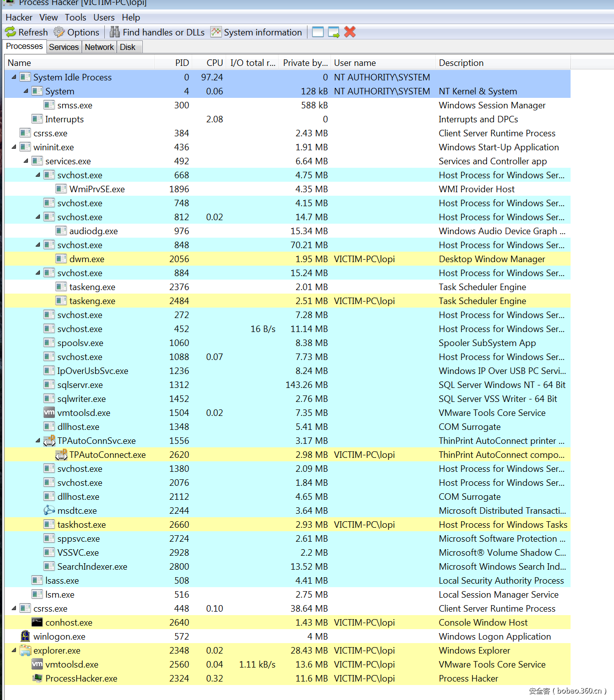Viewport: 614px width, 700px height.
Task: Click the window with green arrow icon
Action: click(333, 32)
